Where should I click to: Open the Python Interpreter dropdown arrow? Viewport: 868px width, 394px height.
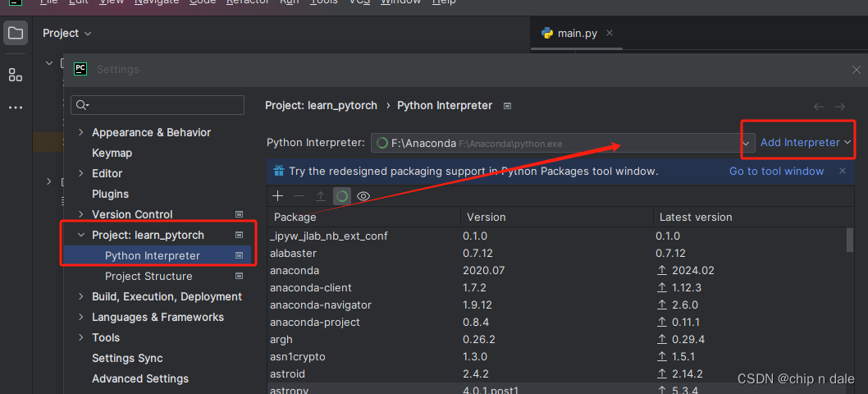(x=747, y=143)
